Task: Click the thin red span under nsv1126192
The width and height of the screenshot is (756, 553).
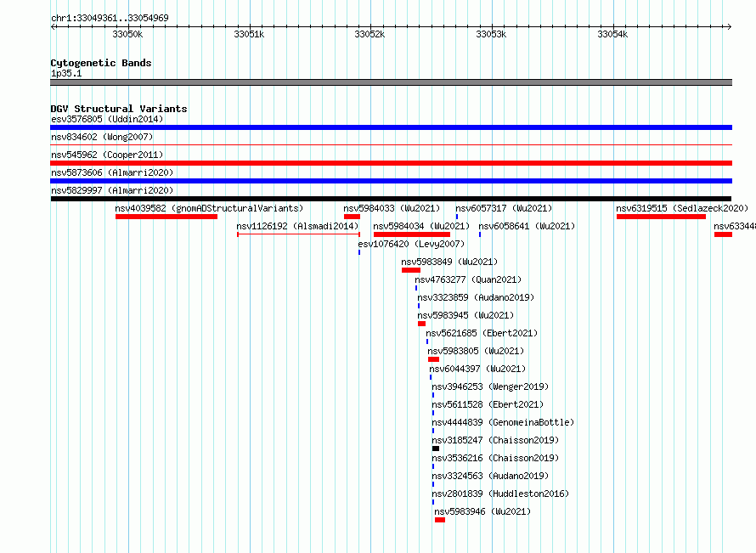Action: tap(298, 234)
